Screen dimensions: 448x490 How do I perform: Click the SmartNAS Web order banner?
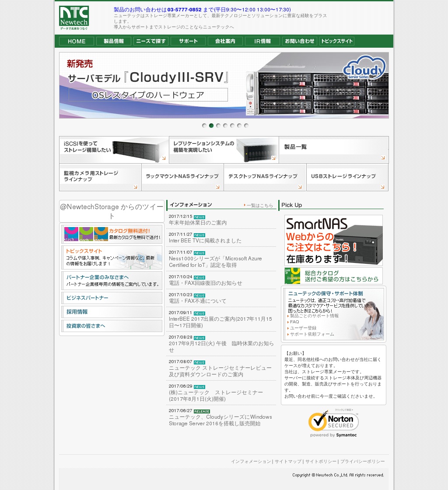click(x=333, y=240)
